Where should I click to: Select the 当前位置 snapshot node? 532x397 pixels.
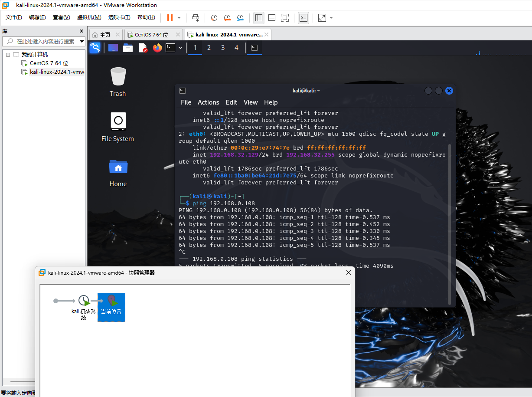tap(111, 307)
